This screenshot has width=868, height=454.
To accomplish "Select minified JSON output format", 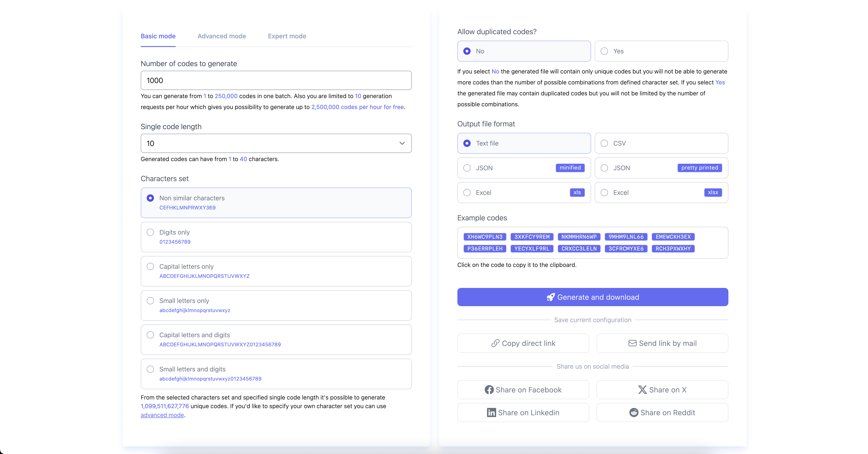I will pyautogui.click(x=467, y=167).
